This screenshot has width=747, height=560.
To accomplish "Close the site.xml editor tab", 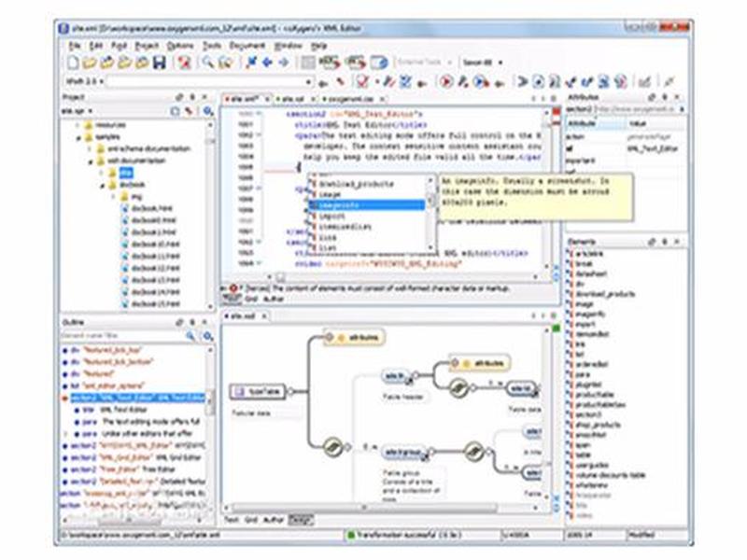I will tap(267, 99).
